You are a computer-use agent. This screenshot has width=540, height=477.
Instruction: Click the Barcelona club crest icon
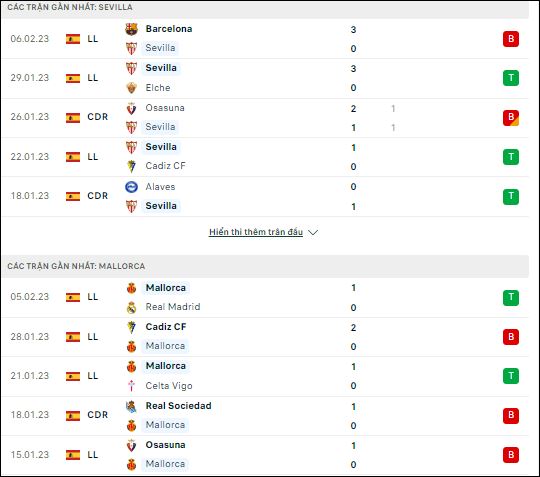(131, 29)
